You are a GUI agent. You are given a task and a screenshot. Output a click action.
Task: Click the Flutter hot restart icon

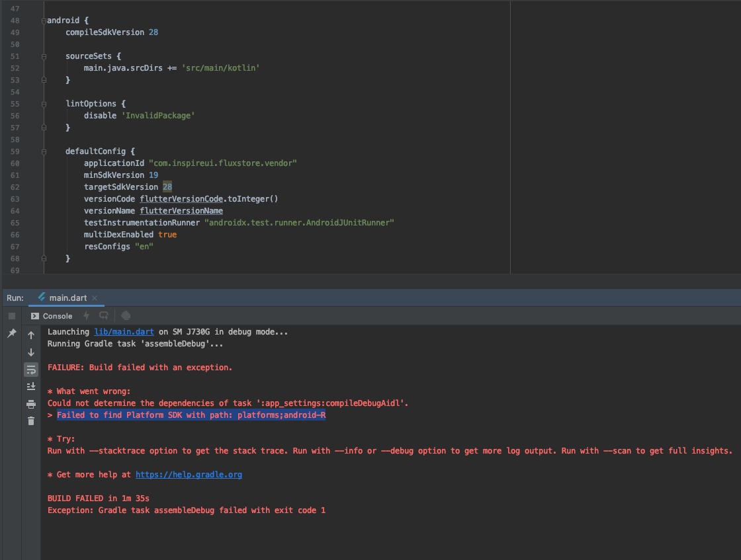pos(103,315)
